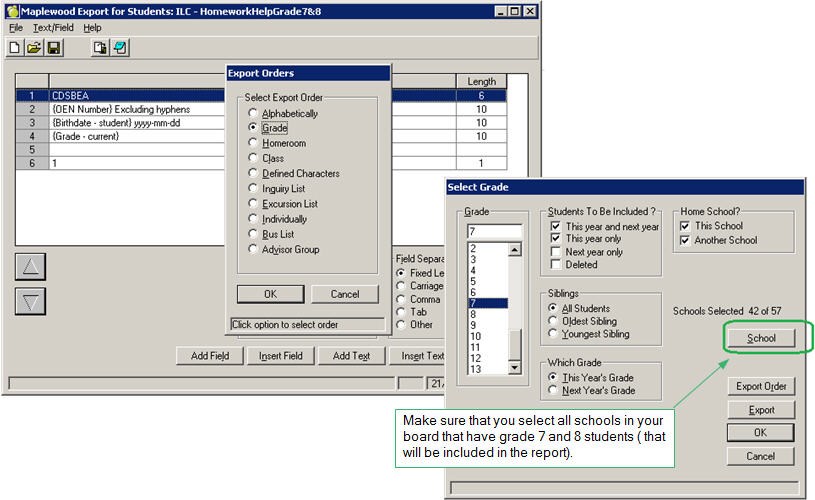Choose the Homeroom export order option
815x500 pixels.
pos(254,143)
